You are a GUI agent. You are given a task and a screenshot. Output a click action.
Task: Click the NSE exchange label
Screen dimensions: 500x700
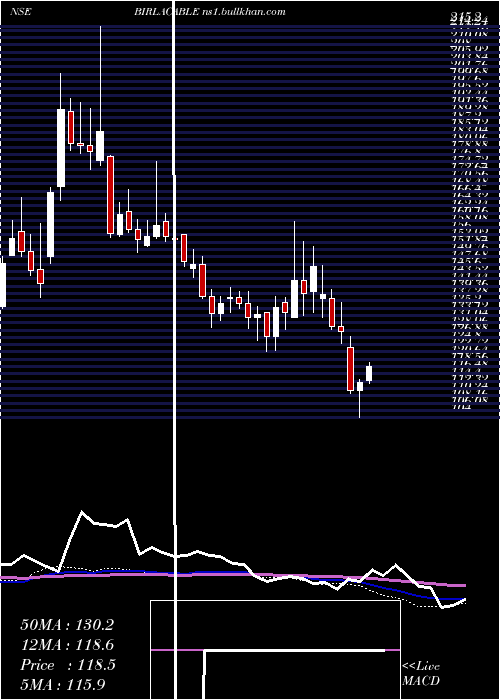[20, 12]
